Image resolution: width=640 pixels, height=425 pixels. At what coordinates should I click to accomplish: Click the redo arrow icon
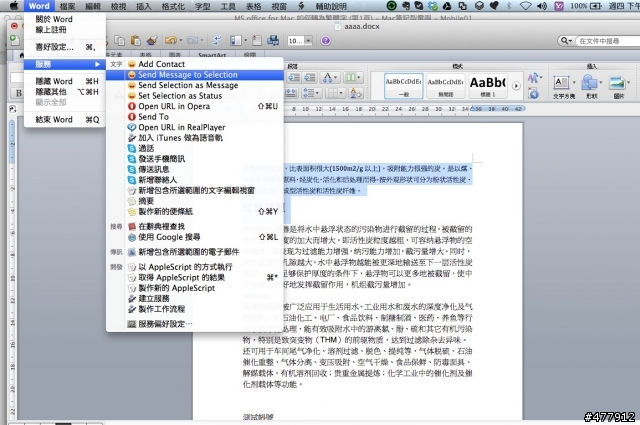[x=191, y=40]
